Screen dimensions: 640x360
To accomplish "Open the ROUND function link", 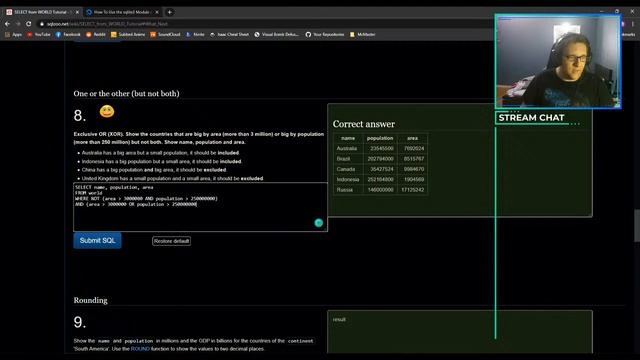I will pos(140,349).
